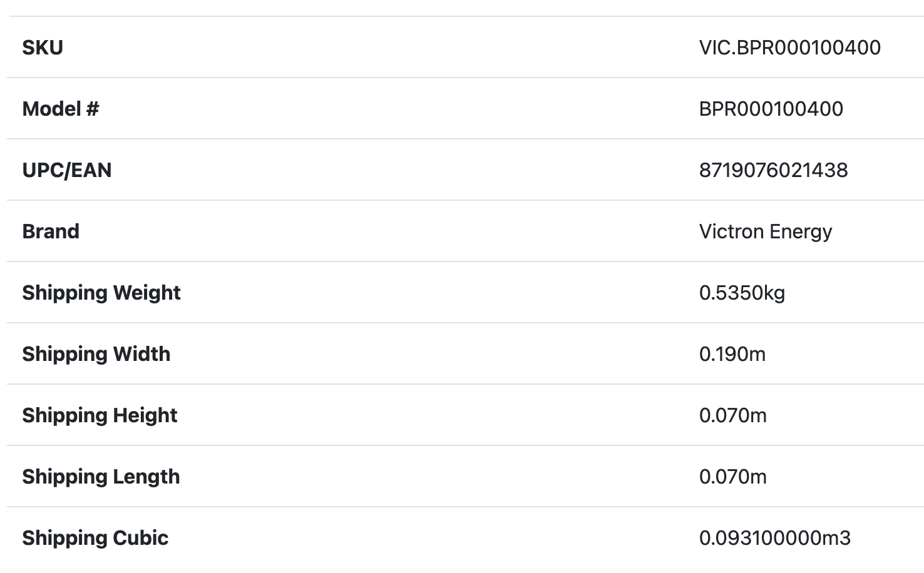
Task: Click the Shipping Height label
Action: (x=100, y=415)
